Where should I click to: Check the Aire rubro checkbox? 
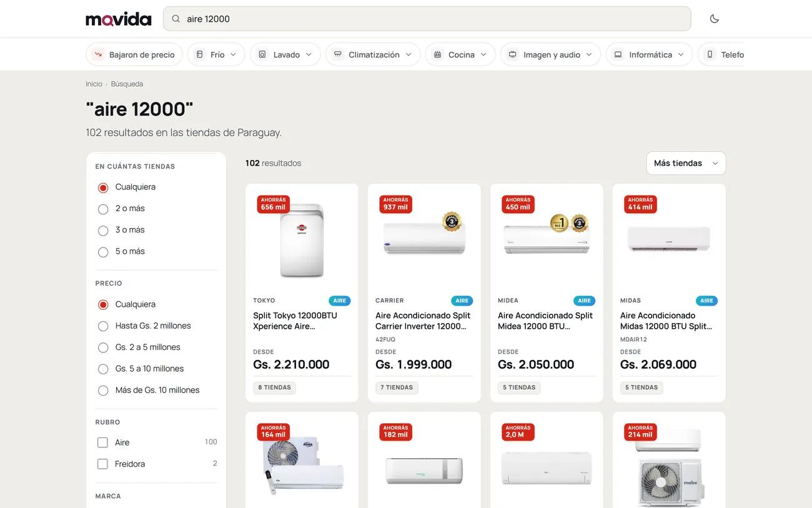[103, 443]
